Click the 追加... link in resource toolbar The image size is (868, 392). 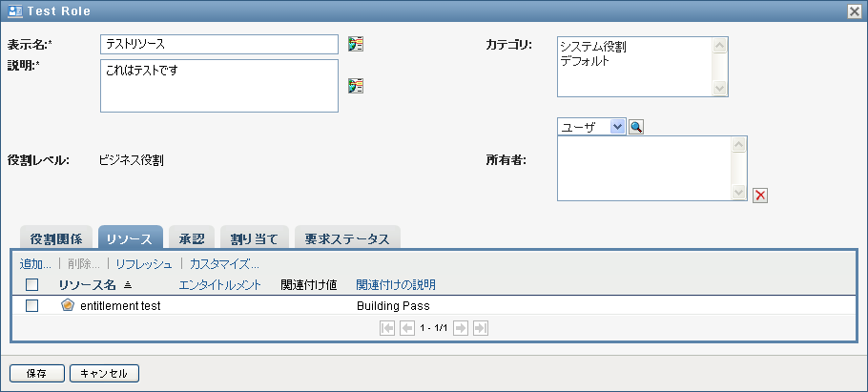click(x=35, y=263)
